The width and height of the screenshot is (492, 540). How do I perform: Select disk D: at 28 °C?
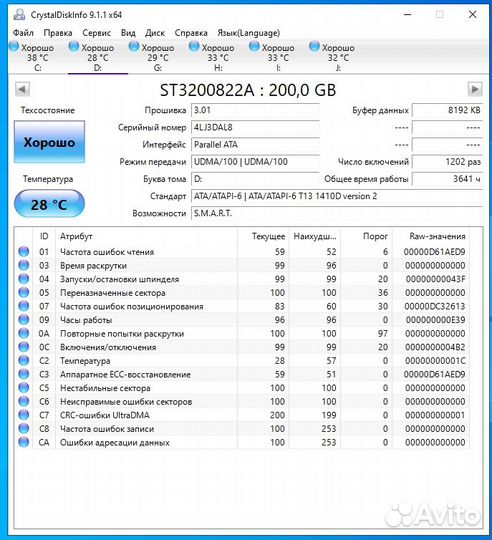click(98, 57)
